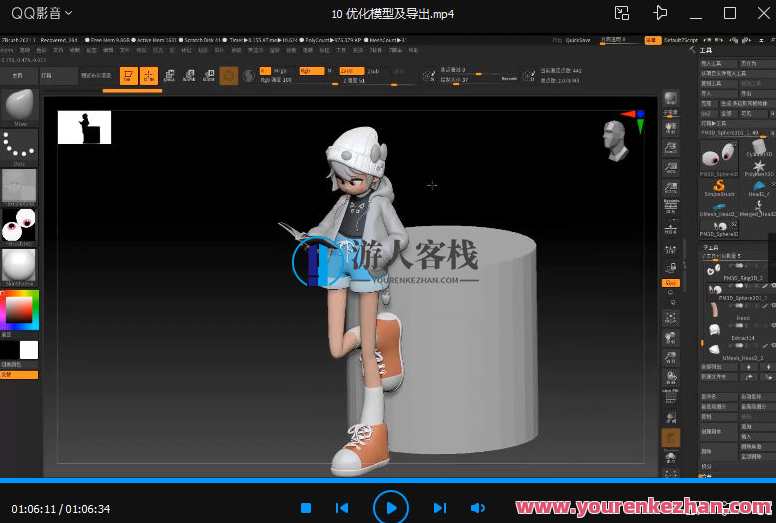Toggle the orange Xyz rotation button

click(671, 283)
